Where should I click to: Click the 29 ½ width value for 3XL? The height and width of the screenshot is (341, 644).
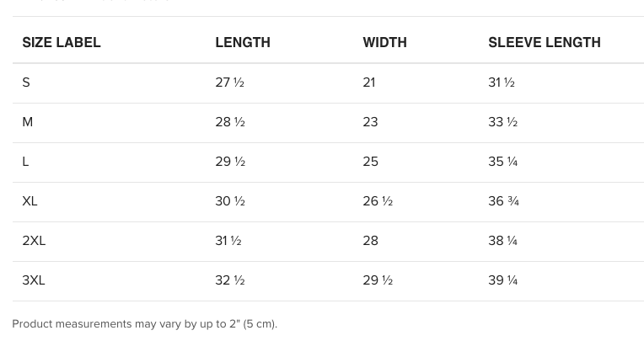[378, 280]
